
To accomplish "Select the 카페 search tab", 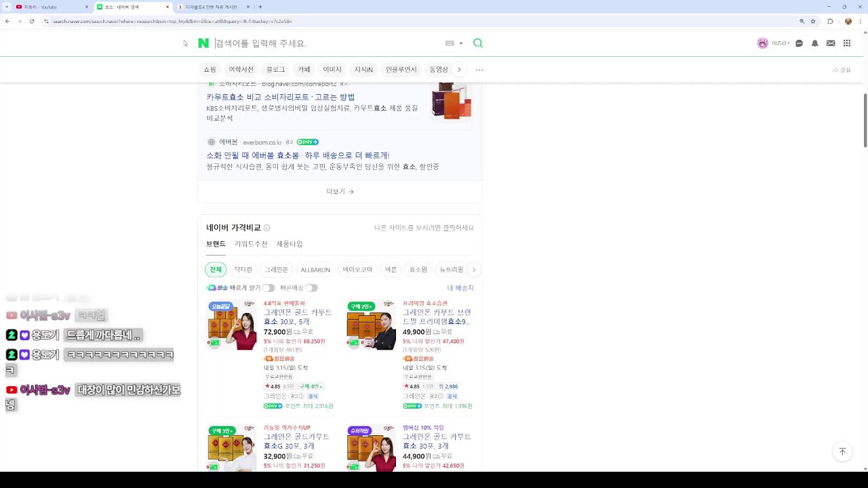I will click(x=304, y=70).
